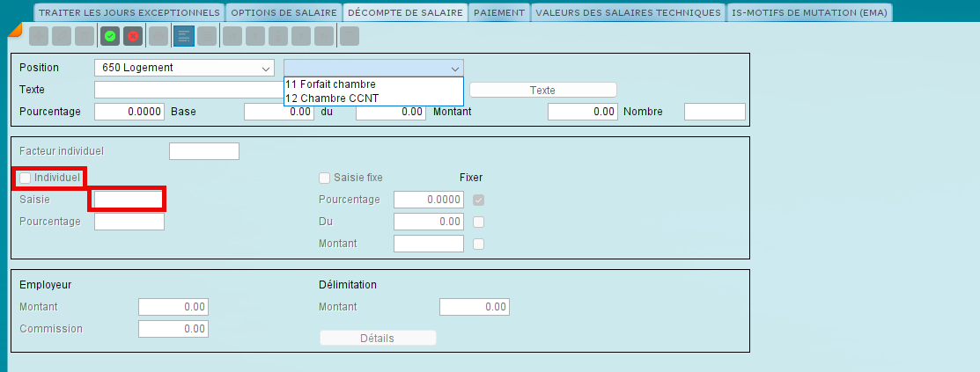Viewport: 980px width, 372px height.
Task: Focus the Nombre input field
Action: (x=715, y=112)
